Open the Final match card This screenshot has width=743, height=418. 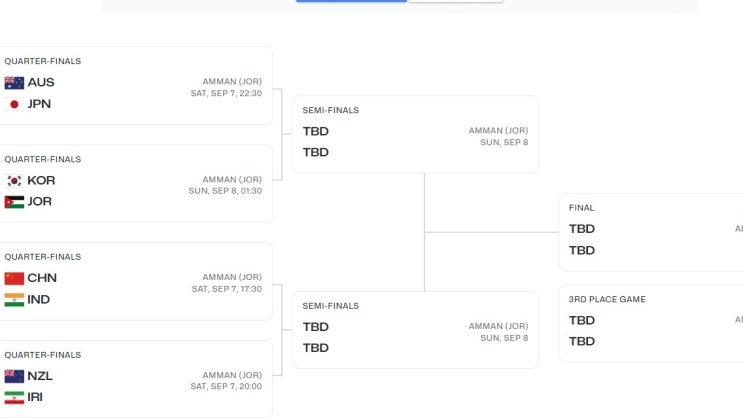coord(650,233)
